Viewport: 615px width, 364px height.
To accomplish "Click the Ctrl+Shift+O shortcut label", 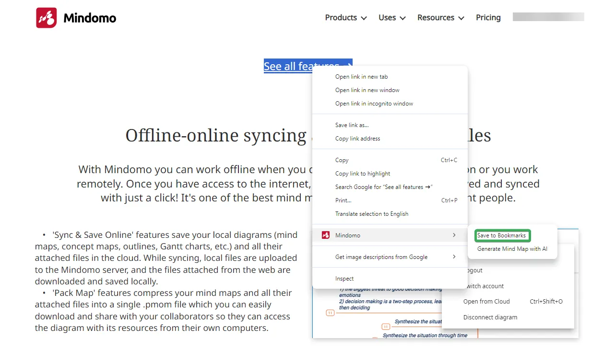I will click(x=546, y=302).
